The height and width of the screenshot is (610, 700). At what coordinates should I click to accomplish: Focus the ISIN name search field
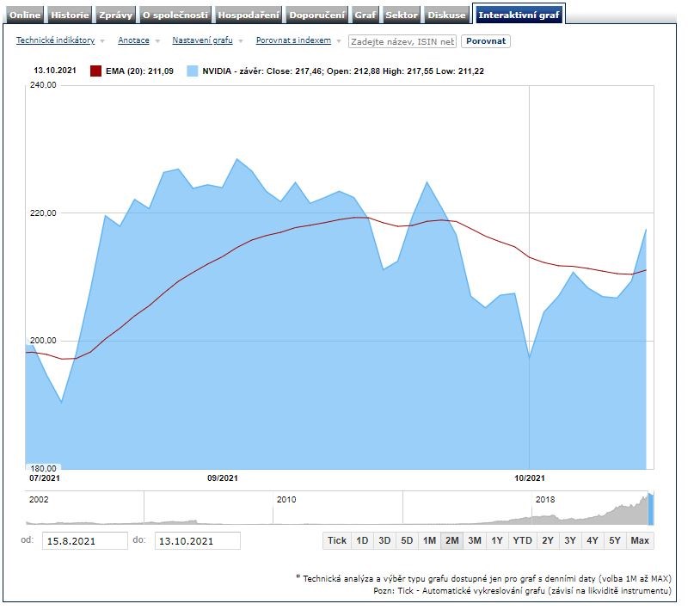coord(402,41)
